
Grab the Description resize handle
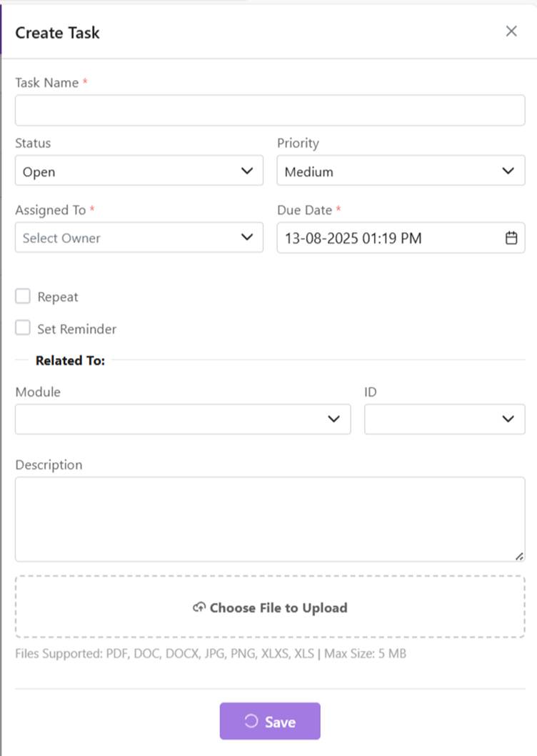point(519,556)
